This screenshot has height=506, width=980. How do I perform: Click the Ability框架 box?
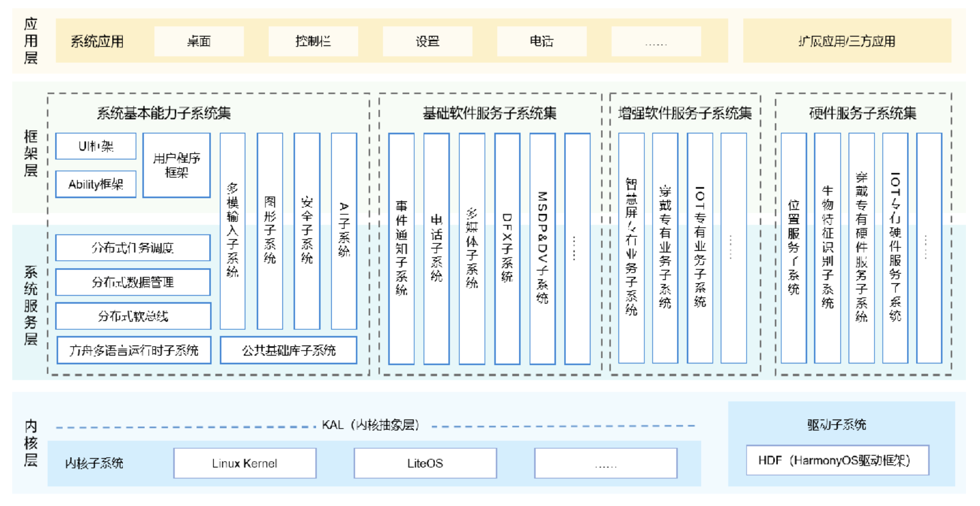(x=95, y=184)
